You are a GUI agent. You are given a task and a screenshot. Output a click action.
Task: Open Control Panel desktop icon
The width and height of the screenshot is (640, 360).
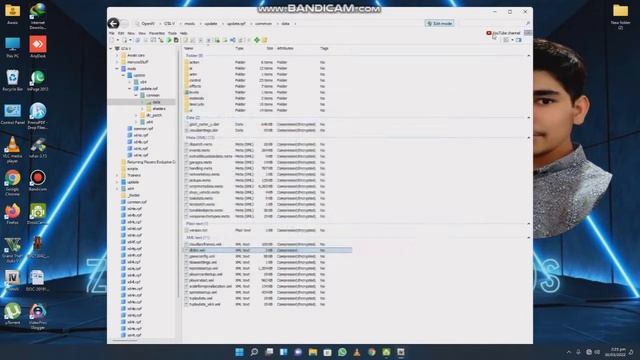click(x=12, y=114)
